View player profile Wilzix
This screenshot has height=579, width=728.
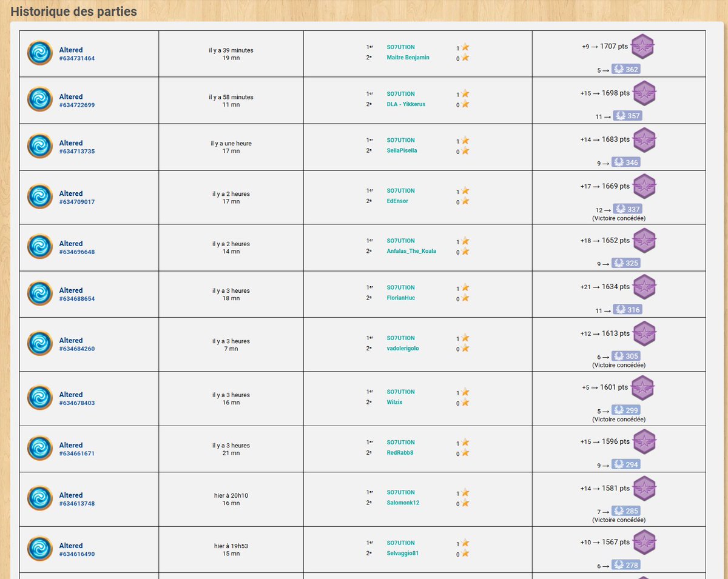point(394,403)
